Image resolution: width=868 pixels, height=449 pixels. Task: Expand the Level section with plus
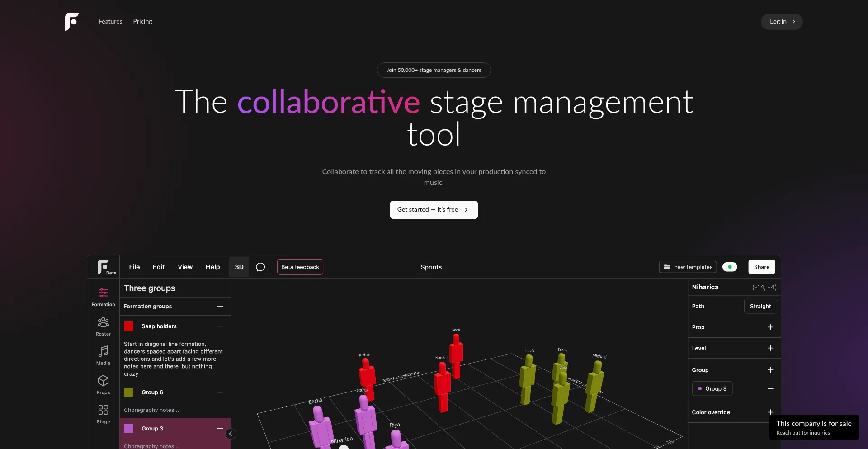point(770,348)
